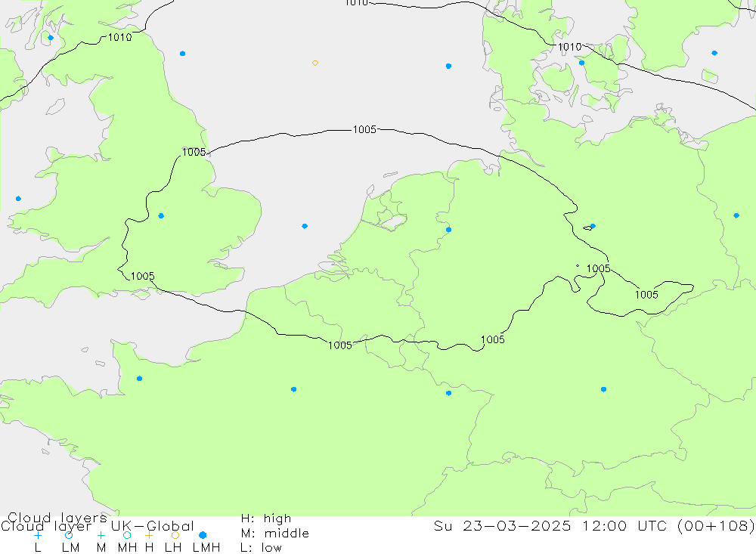Image resolution: width=756 pixels, height=554 pixels.
Task: Click the 1005 label on the Belgium-France border
Action: tap(340, 345)
